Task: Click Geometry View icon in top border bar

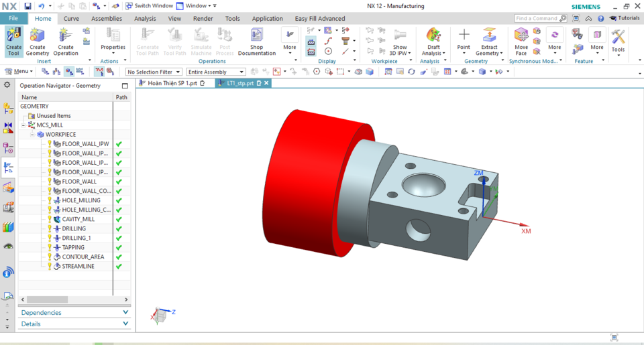Action: (x=69, y=72)
